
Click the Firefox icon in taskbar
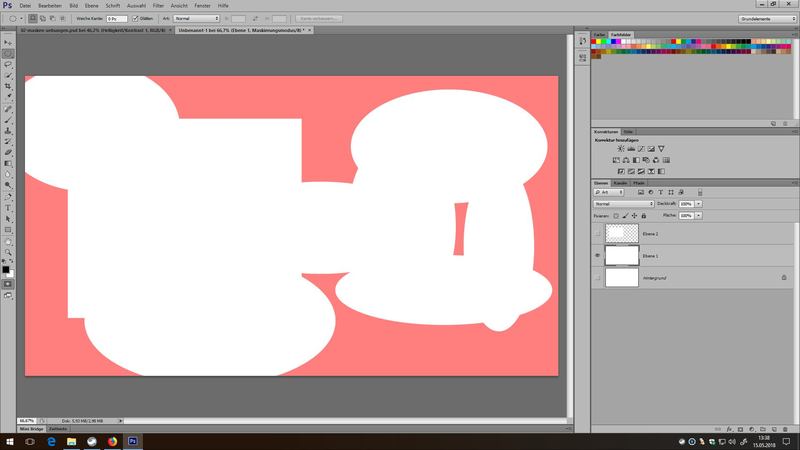pyautogui.click(x=112, y=441)
